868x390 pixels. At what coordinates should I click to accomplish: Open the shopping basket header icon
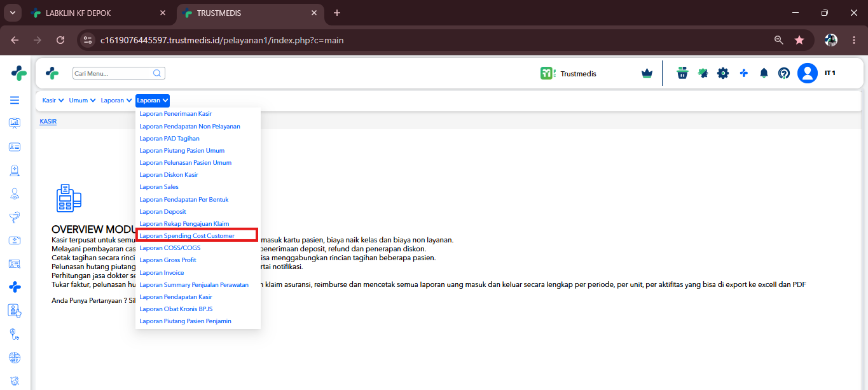(682, 73)
